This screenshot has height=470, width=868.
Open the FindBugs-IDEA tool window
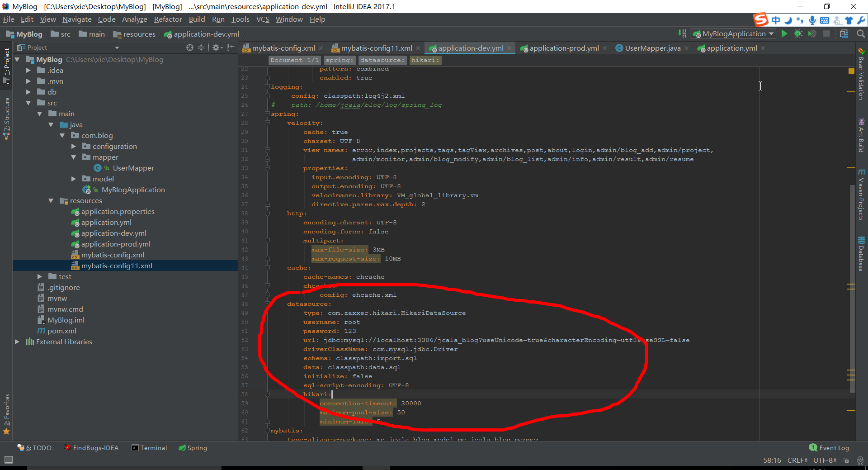[91, 448]
